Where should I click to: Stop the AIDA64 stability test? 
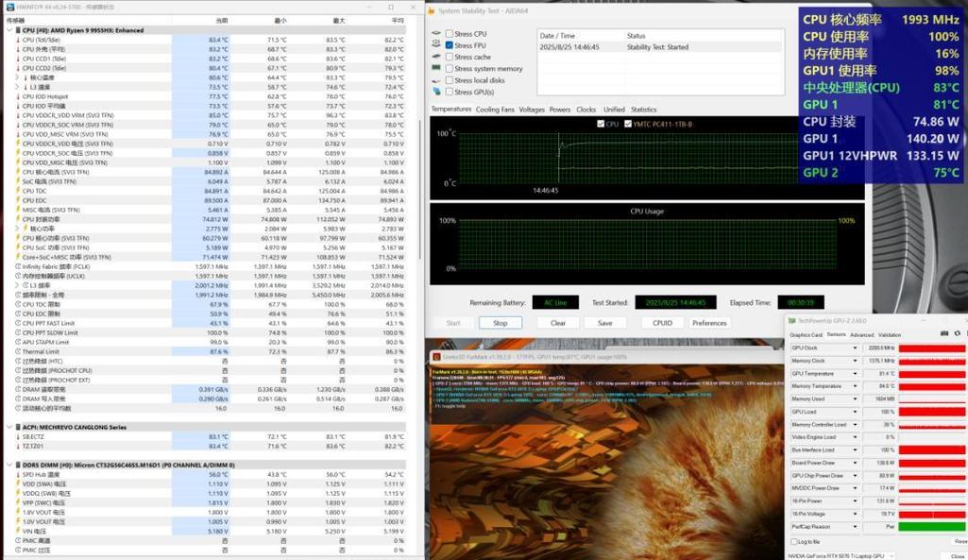(500, 323)
